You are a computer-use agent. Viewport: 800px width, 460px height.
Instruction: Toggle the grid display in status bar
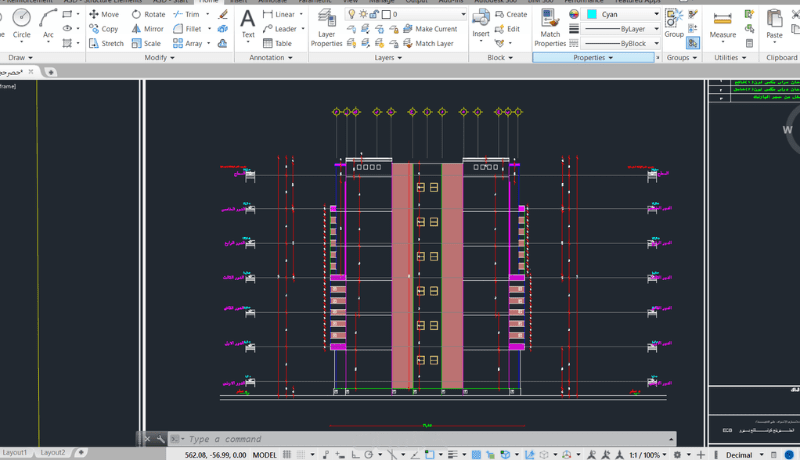click(287, 454)
